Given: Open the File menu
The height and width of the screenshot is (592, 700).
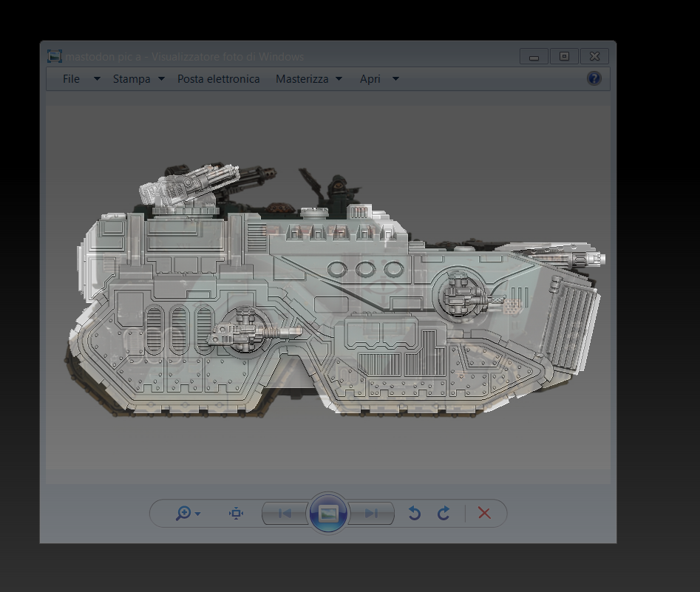Looking at the screenshot, I should pos(71,78).
